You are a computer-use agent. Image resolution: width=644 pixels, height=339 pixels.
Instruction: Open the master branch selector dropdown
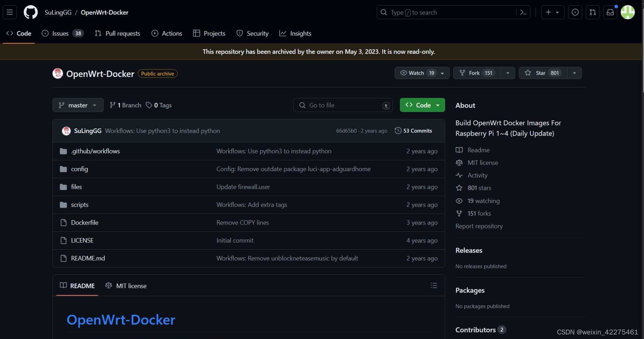coord(78,105)
